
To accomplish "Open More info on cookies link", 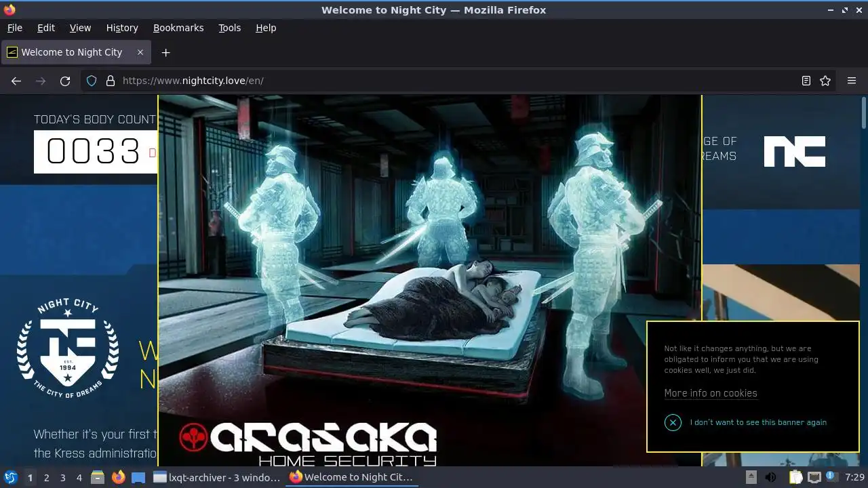I will click(711, 393).
